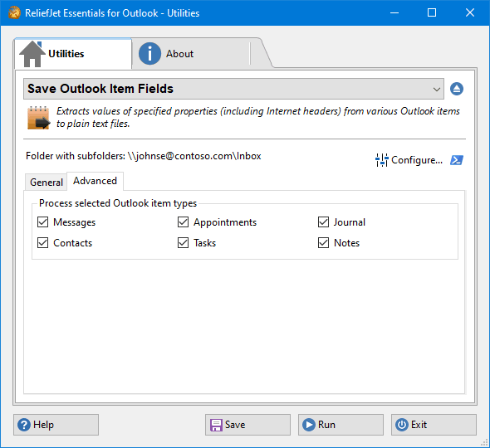This screenshot has height=448, width=490.
Task: Switch to the General settings tab
Action: point(46,182)
